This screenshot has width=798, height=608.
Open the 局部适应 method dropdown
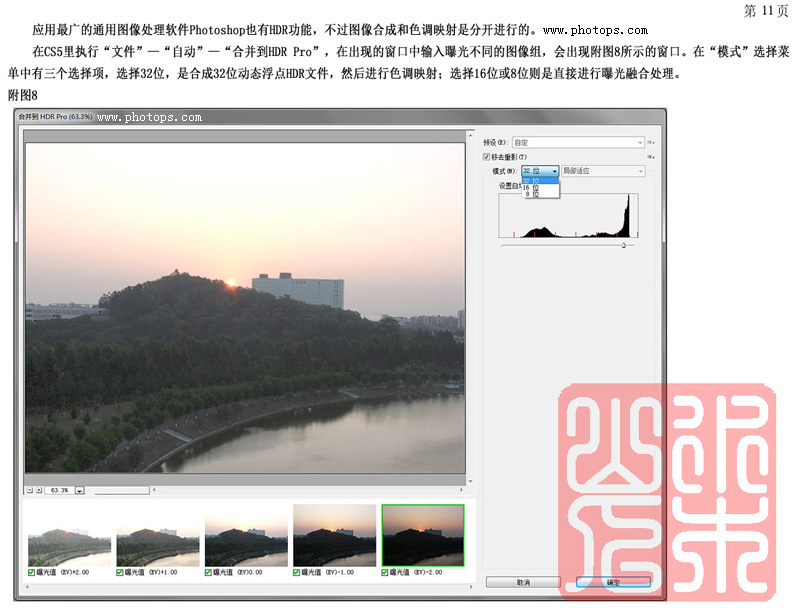pos(603,171)
